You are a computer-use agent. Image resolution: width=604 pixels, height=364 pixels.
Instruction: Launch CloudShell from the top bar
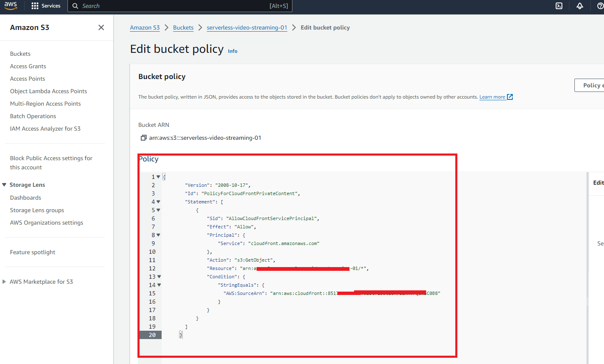(559, 6)
